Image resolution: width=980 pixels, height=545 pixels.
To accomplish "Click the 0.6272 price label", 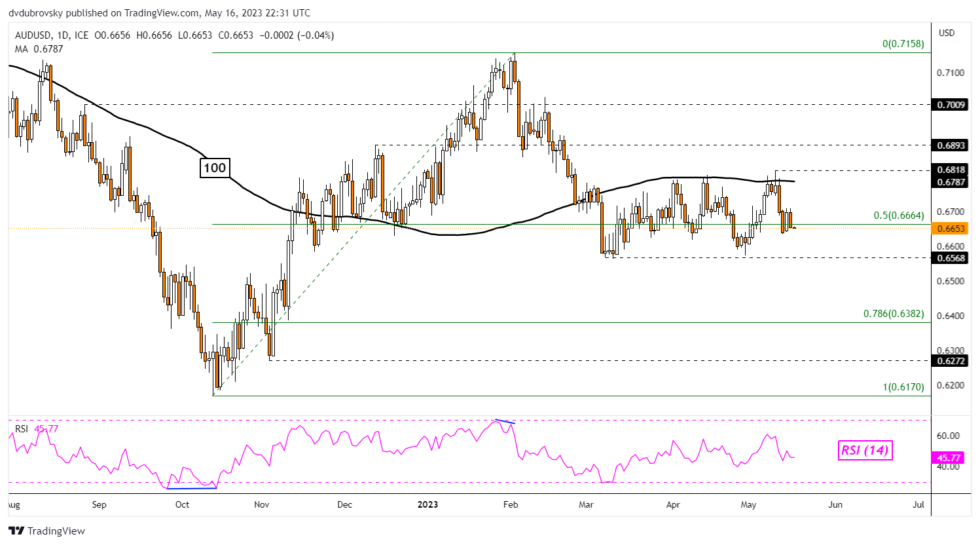I will point(951,361).
